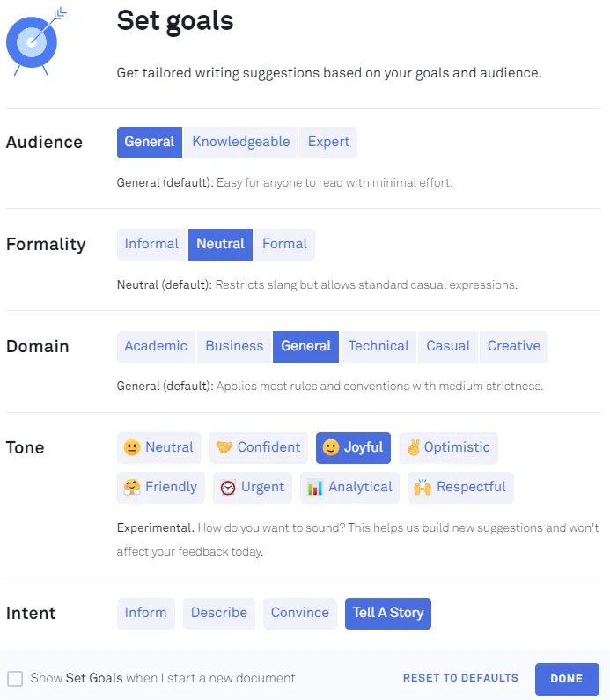This screenshot has width=610, height=700.
Task: Set audience to Expert
Action: [328, 142]
